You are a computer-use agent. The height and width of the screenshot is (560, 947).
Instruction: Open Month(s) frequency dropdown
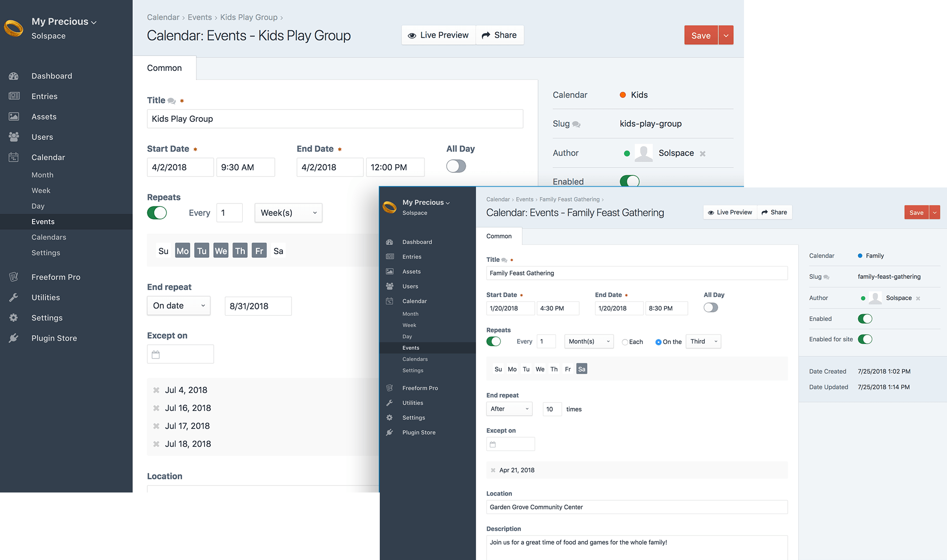tap(589, 341)
